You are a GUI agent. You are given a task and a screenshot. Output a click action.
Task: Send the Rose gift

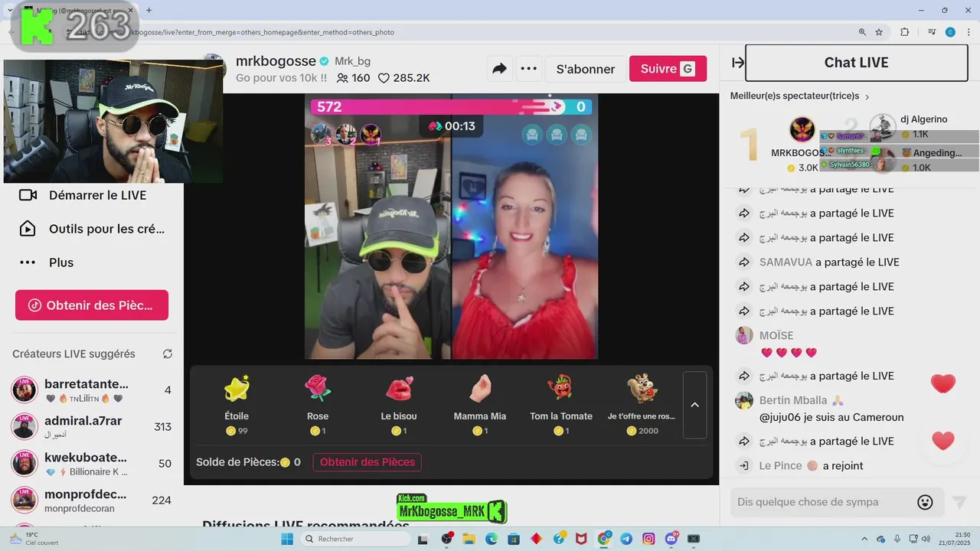318,406
